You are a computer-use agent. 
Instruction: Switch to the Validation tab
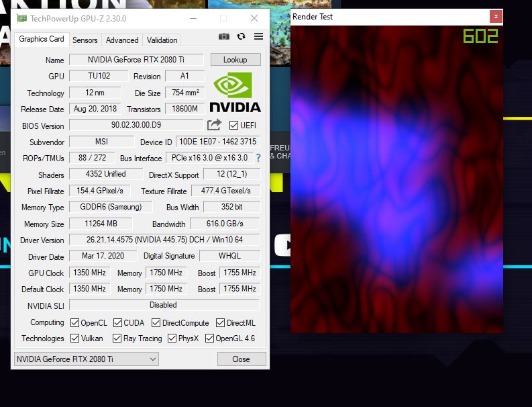[162, 40]
